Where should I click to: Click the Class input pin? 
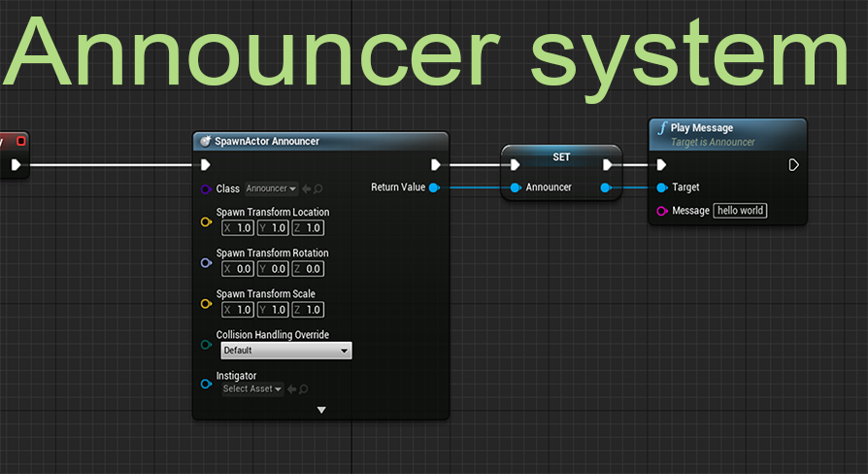[206, 188]
